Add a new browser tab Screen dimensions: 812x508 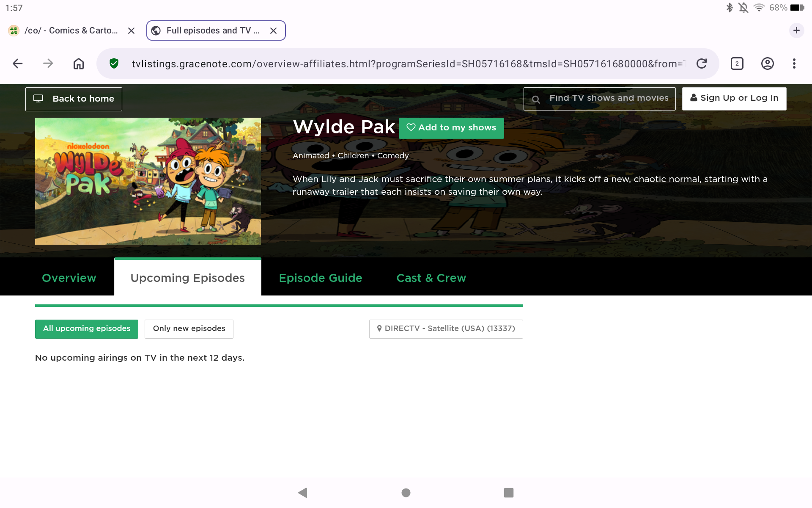(x=796, y=30)
